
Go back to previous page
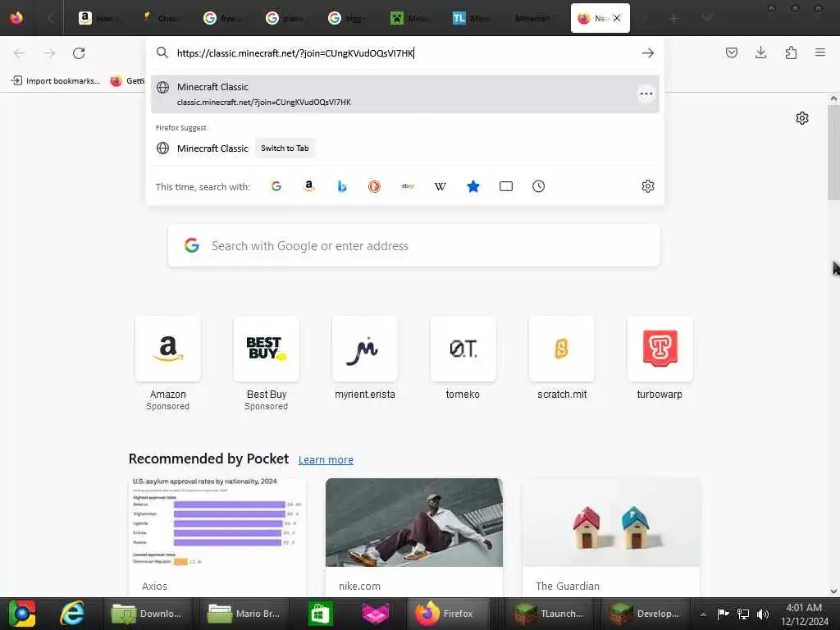click(x=20, y=53)
